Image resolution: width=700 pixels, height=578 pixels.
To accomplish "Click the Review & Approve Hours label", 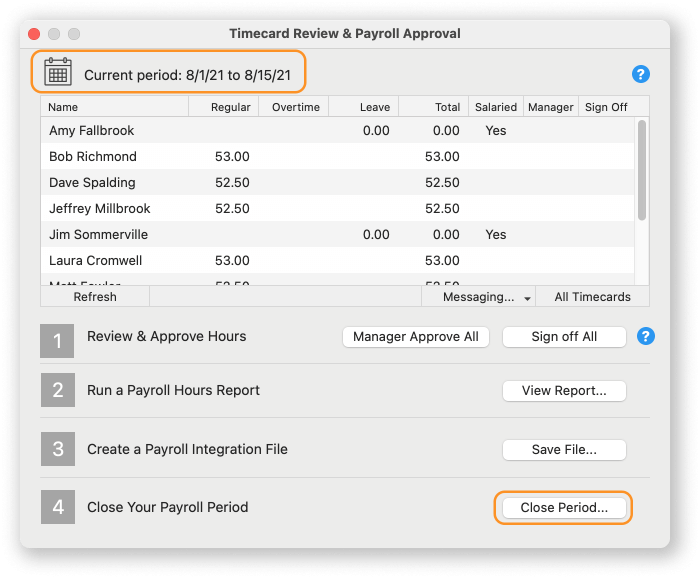I will (167, 336).
